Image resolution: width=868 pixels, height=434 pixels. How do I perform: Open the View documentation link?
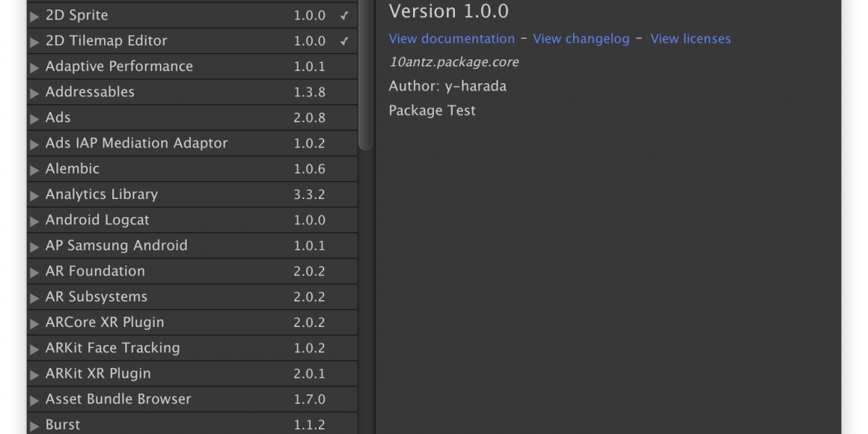click(451, 39)
